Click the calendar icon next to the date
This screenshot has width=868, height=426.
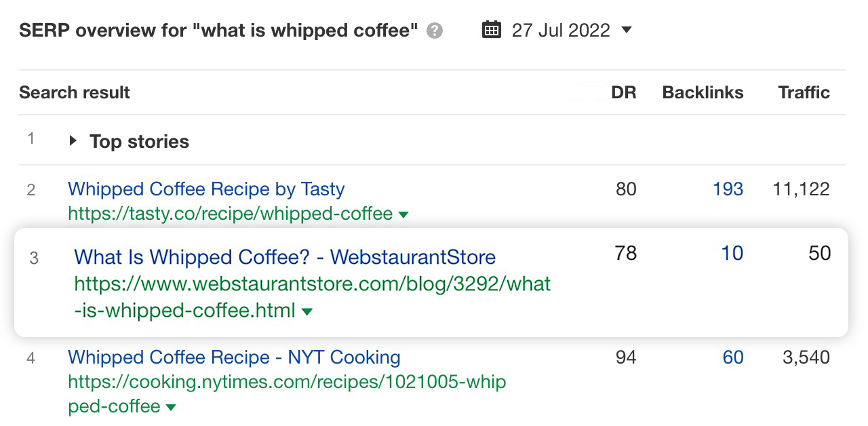click(x=491, y=29)
